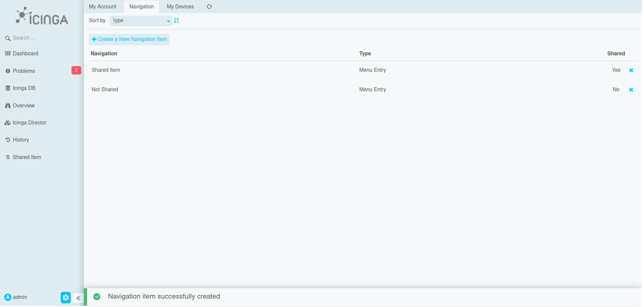Open the Sort by Type dropdown
The width and height of the screenshot is (644, 307).
pos(141,21)
